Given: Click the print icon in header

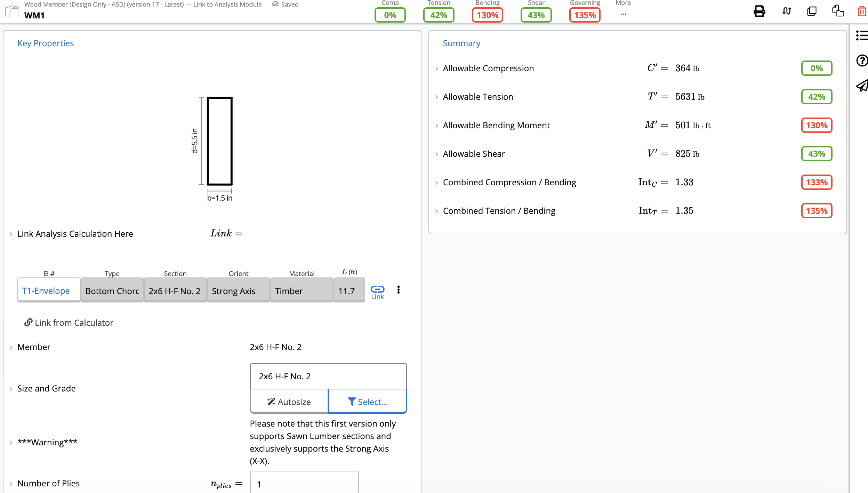Looking at the screenshot, I should tap(759, 11).
